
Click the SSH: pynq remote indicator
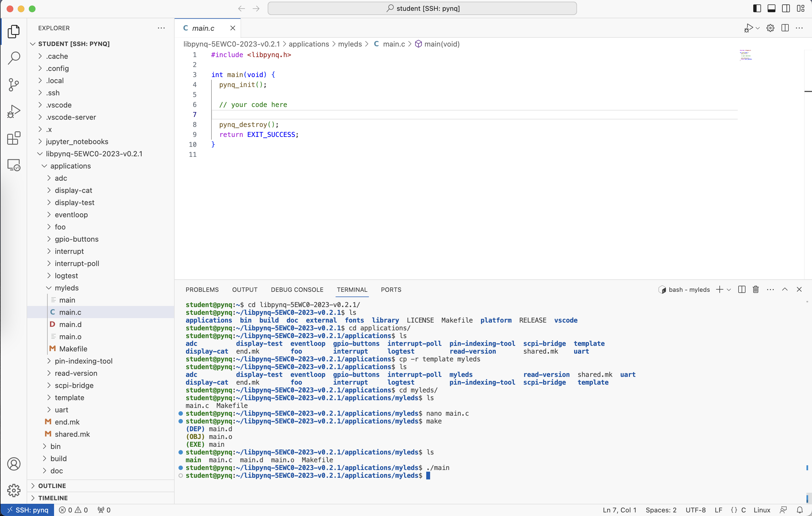coord(27,510)
